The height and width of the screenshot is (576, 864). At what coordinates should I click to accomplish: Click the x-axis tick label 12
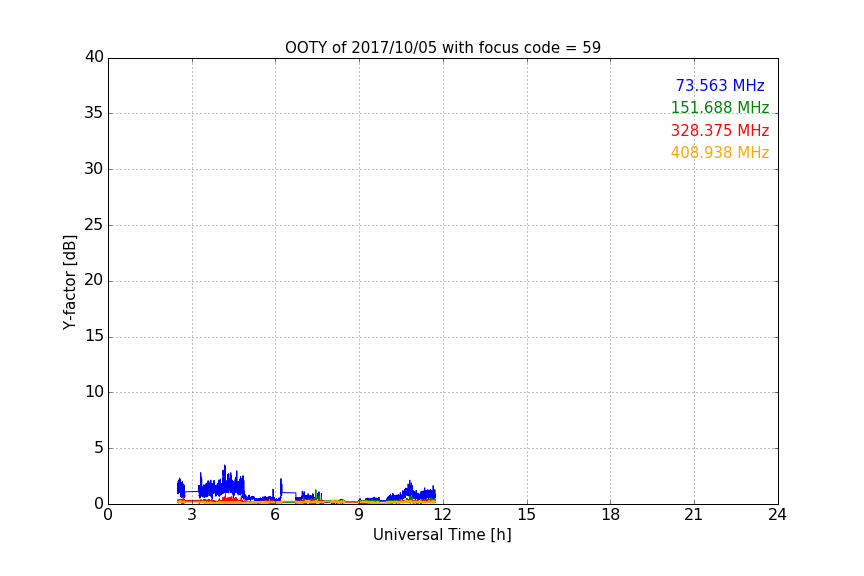(x=443, y=515)
